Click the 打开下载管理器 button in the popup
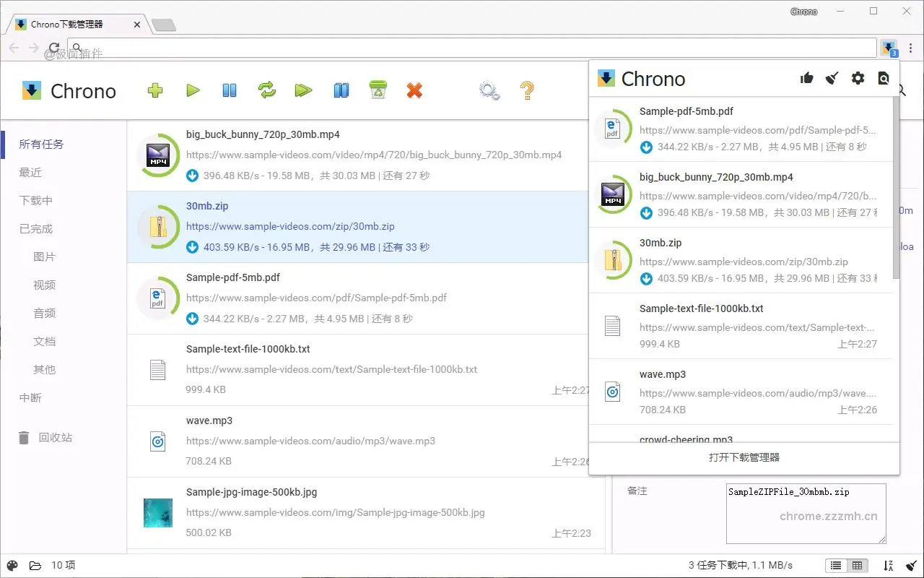The width and height of the screenshot is (924, 578). (743, 458)
